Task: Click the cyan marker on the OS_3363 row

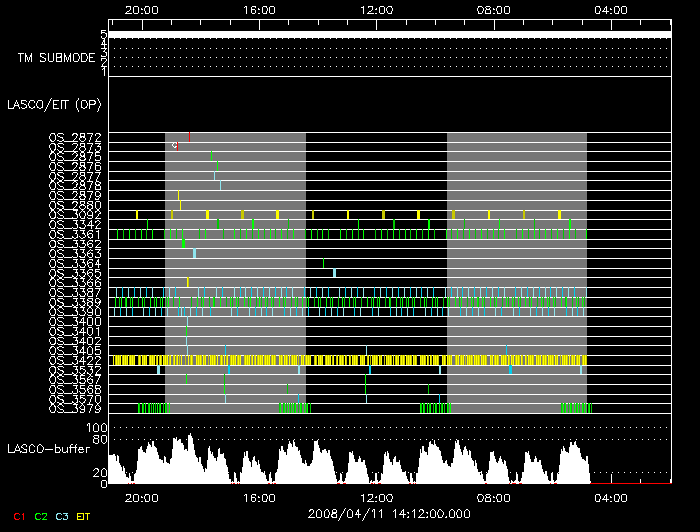Action: pyautogui.click(x=194, y=253)
